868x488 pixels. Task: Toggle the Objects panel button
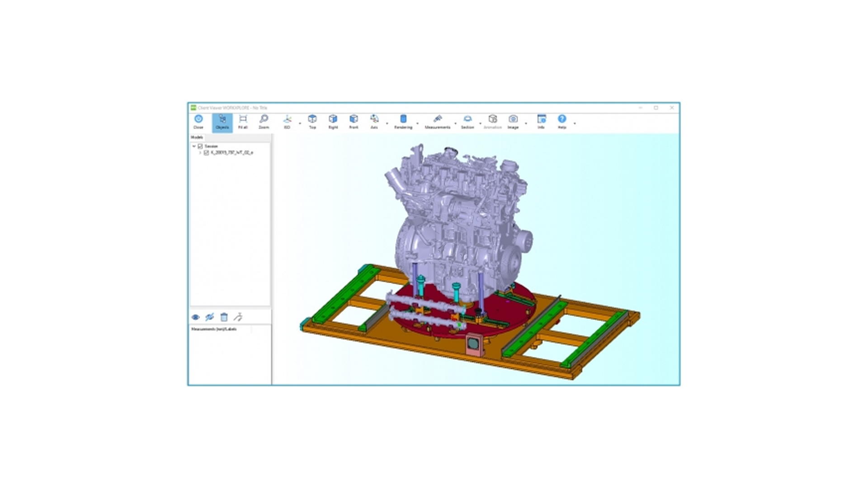222,121
